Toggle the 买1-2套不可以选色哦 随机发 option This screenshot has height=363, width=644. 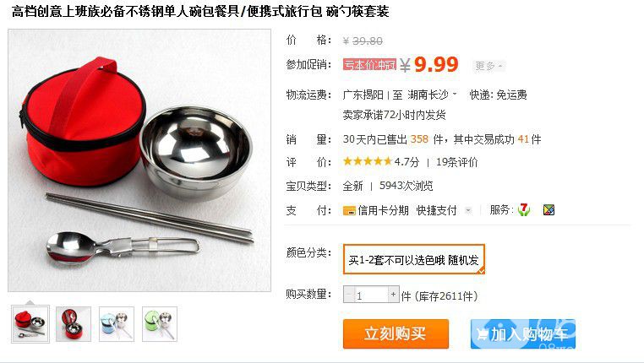pos(414,259)
